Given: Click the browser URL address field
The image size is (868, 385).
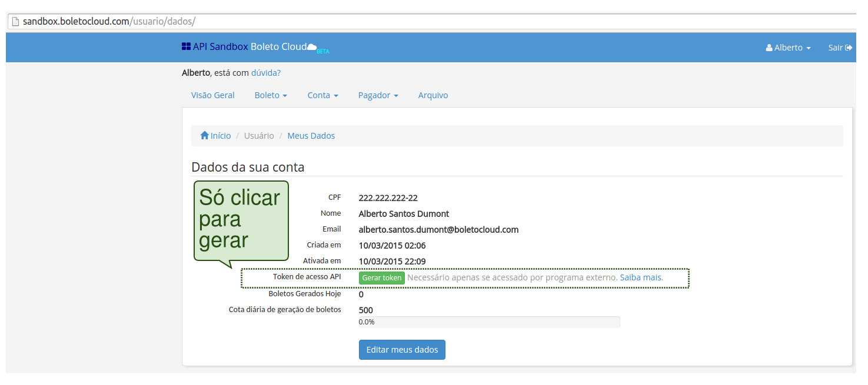Looking at the screenshot, I should [x=412, y=22].
